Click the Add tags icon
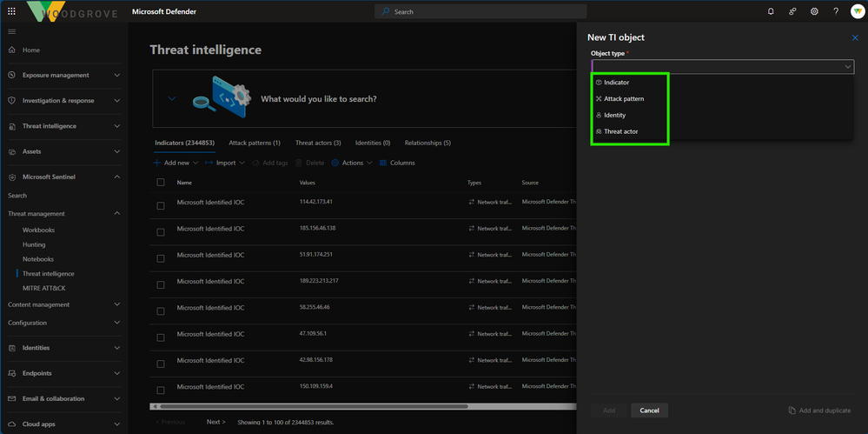Image resolution: width=868 pixels, height=434 pixels. pos(255,163)
